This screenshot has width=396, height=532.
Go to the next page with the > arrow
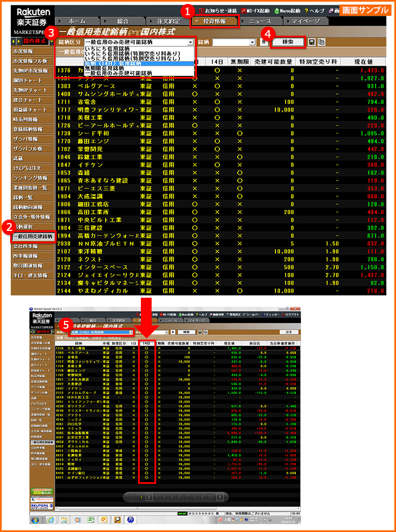[221, 497]
